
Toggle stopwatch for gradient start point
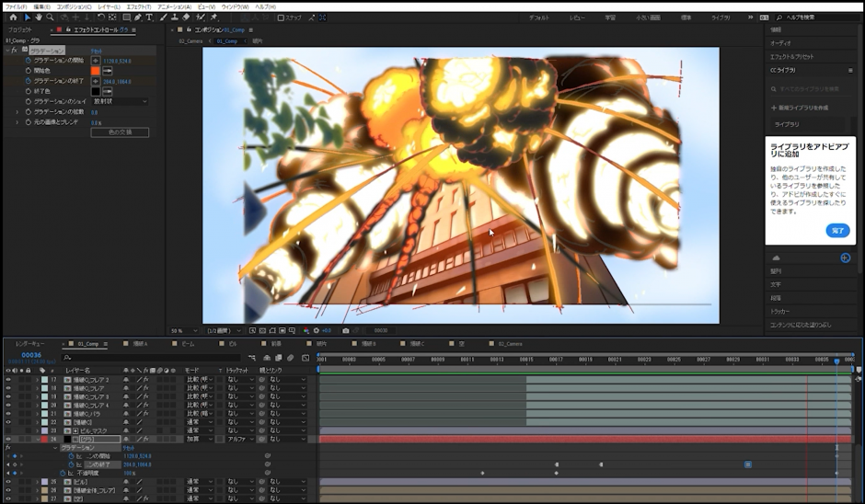(x=29, y=61)
